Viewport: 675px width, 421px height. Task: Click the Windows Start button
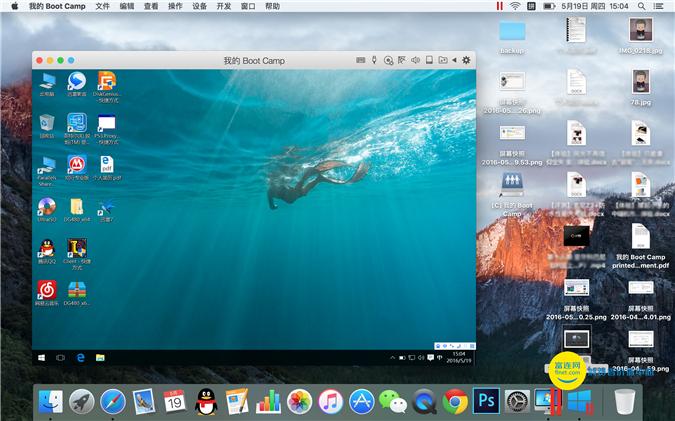click(x=42, y=357)
